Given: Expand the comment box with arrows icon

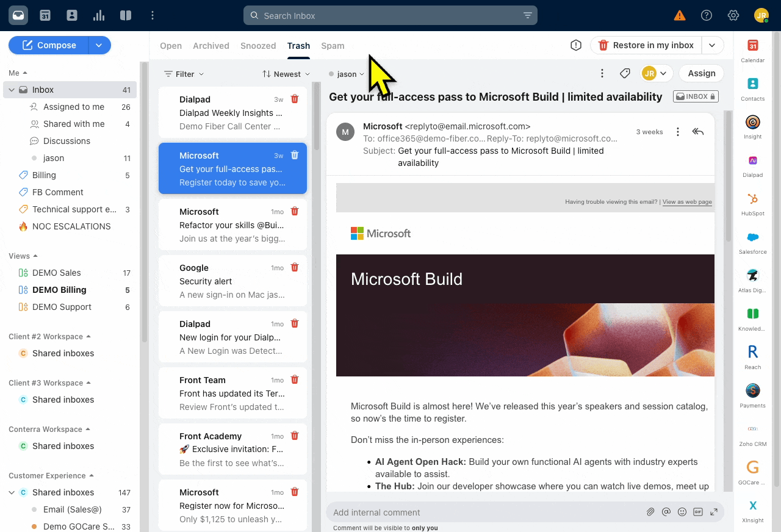Looking at the screenshot, I should 714,512.
